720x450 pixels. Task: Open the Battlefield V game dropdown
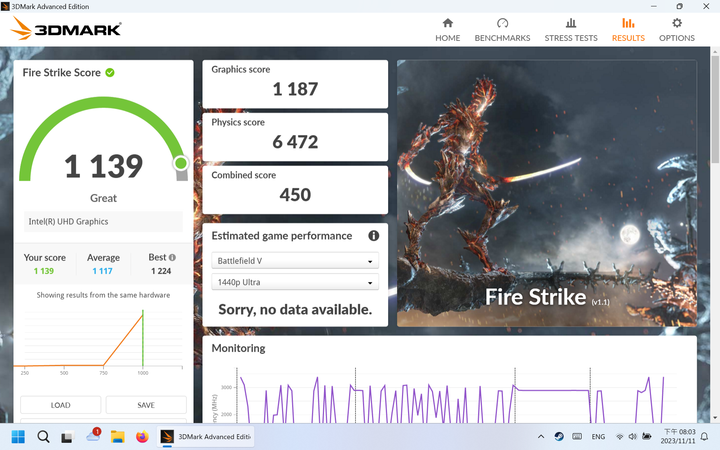295,260
